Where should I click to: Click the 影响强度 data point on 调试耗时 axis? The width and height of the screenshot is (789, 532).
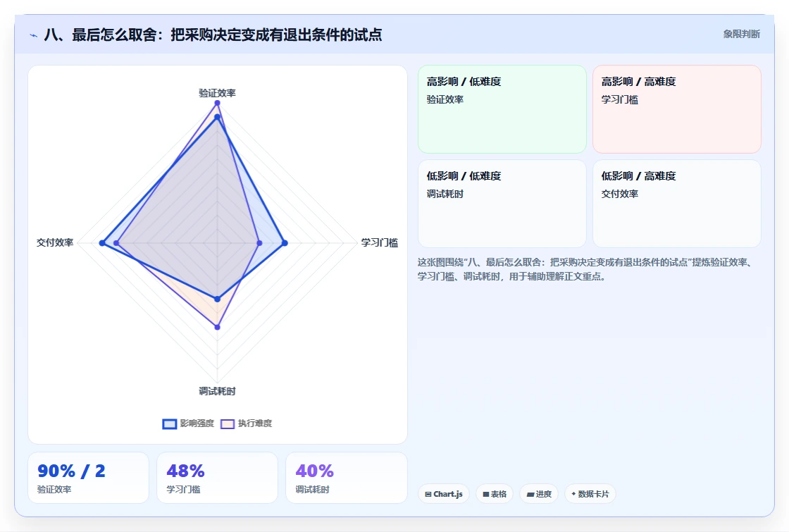[218, 299]
